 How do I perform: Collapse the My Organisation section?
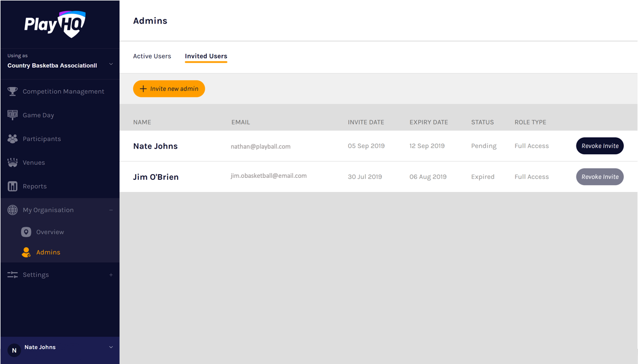[111, 210]
